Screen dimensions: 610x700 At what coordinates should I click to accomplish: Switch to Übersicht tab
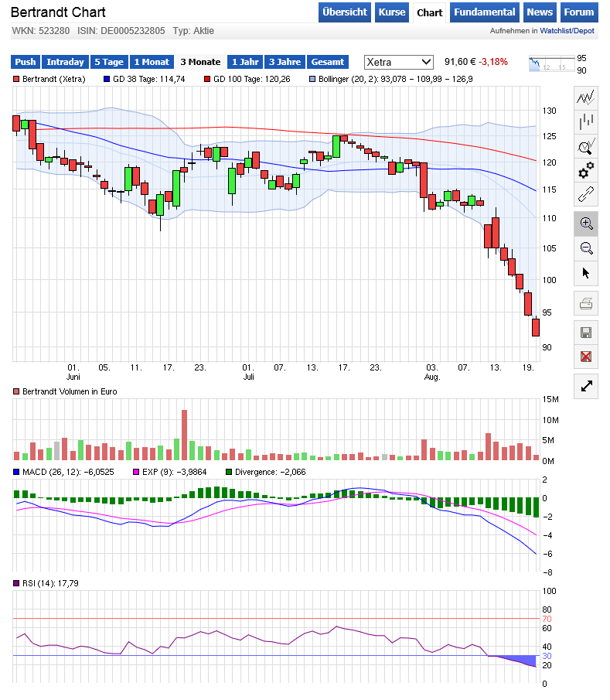point(345,12)
